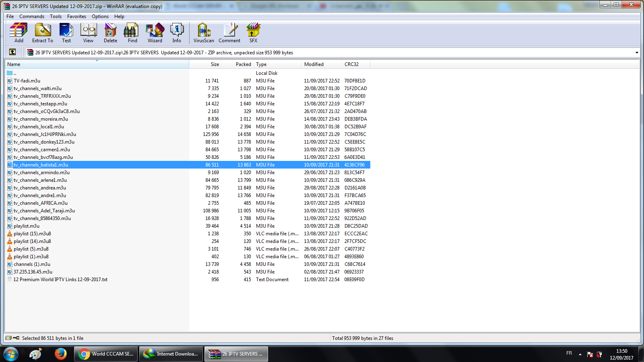
Task: Select tv_channels_bvcf78azg.m3u file
Action: (x=43, y=157)
